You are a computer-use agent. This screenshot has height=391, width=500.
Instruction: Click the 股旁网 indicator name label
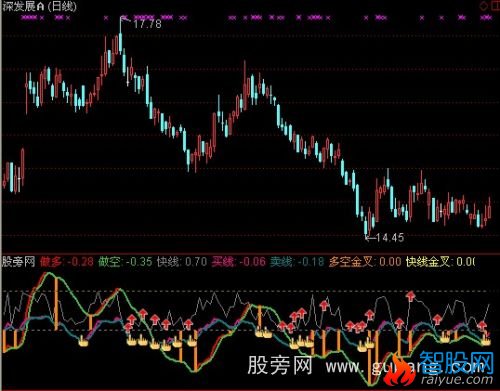19,262
